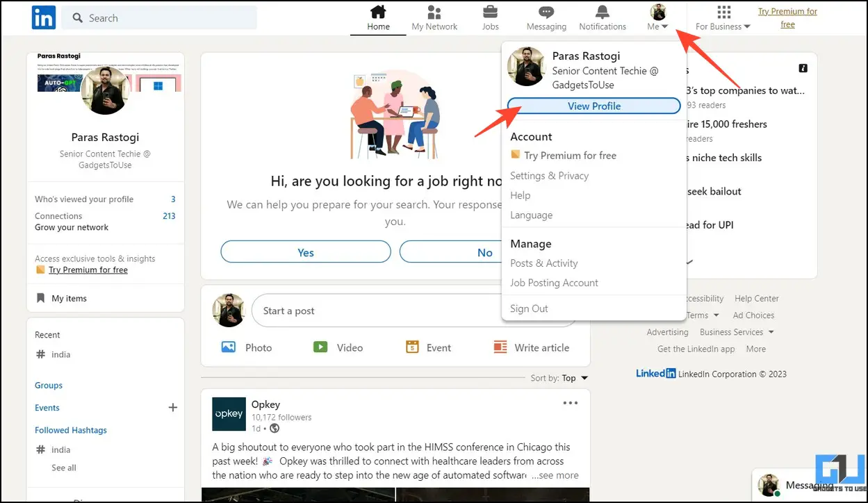Open Settings & Privacy menu item

[x=549, y=176]
